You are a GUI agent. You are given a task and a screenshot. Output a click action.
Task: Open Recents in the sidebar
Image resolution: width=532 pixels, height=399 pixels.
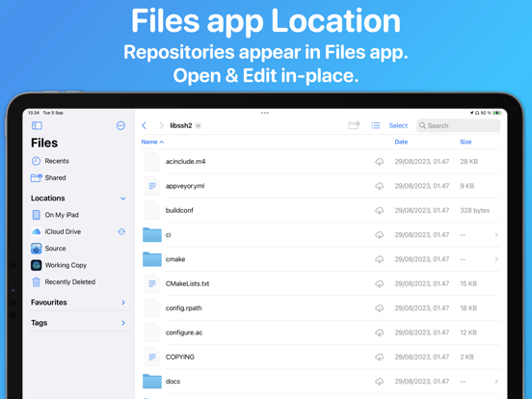point(78,161)
